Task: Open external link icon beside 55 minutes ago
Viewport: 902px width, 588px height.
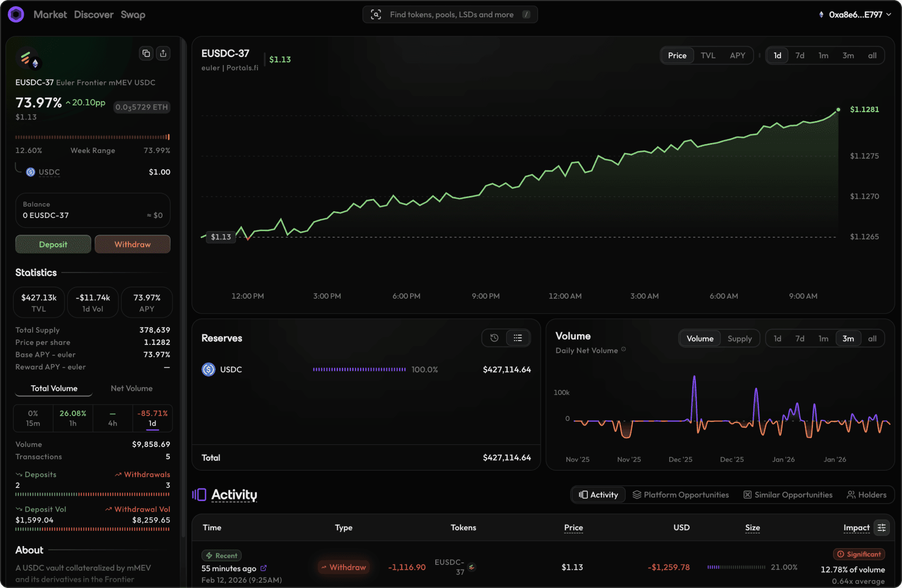Action: (264, 568)
